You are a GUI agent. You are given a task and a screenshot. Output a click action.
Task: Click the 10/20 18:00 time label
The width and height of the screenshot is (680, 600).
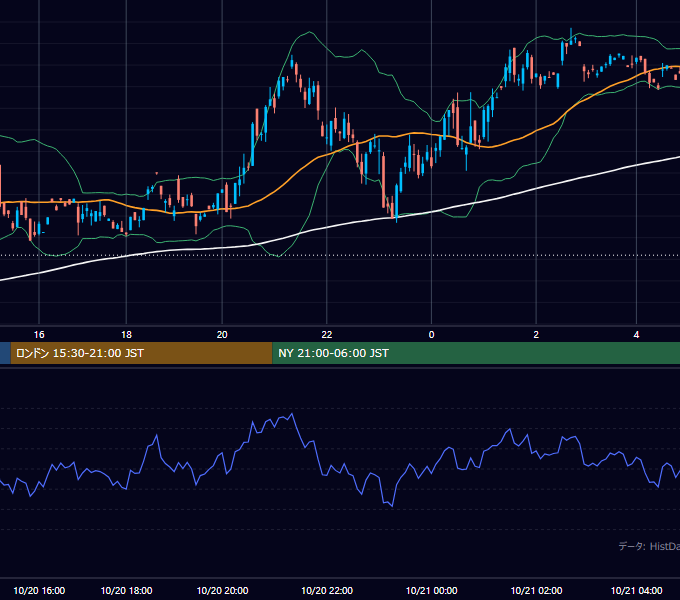(x=126, y=590)
